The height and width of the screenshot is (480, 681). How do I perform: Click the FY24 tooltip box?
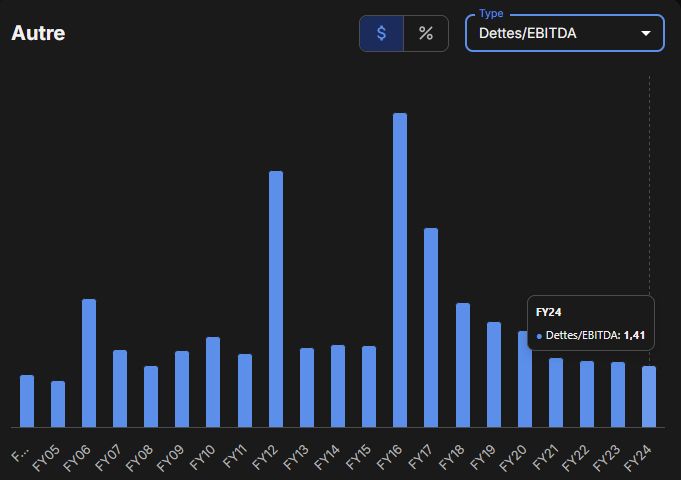coord(591,323)
